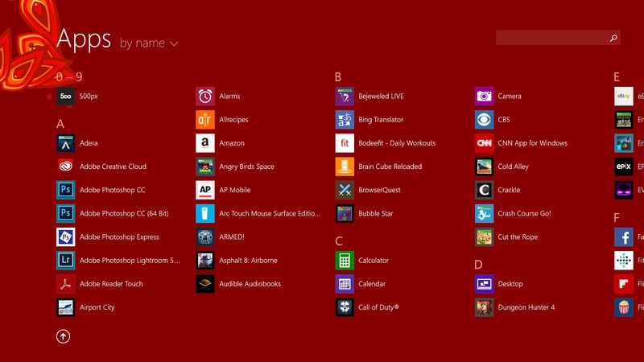The height and width of the screenshot is (362, 644).
Task: Launch the Amazon app icon
Action: (205, 143)
